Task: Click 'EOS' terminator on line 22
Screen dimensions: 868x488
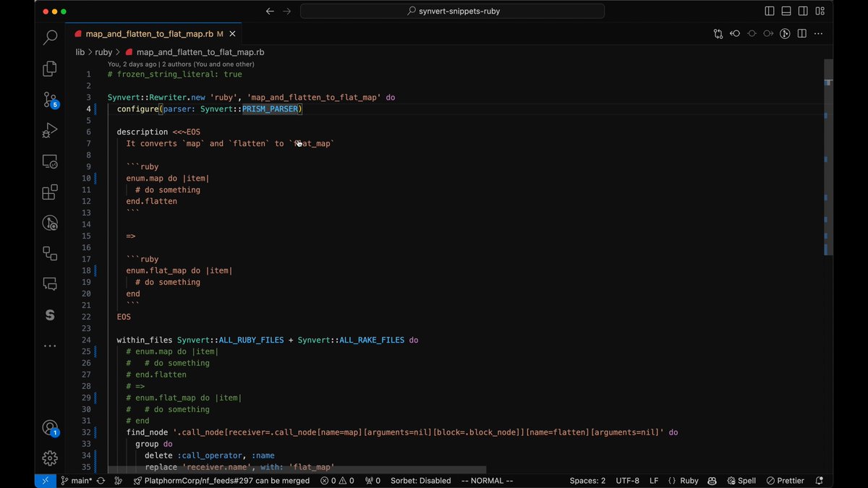Action: 124,317
